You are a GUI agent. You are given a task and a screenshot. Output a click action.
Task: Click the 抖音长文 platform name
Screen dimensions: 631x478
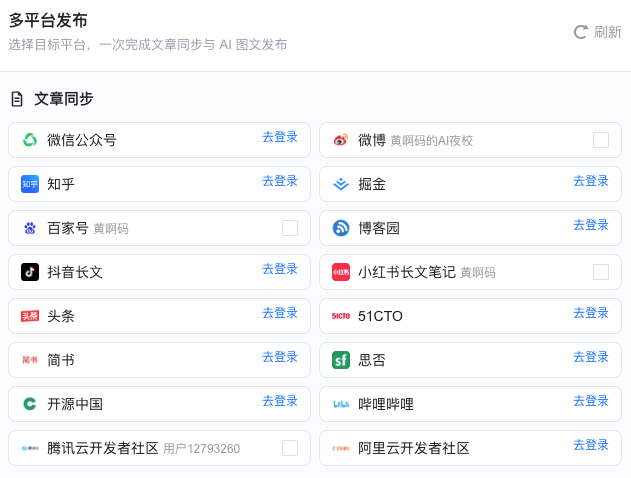tap(75, 272)
